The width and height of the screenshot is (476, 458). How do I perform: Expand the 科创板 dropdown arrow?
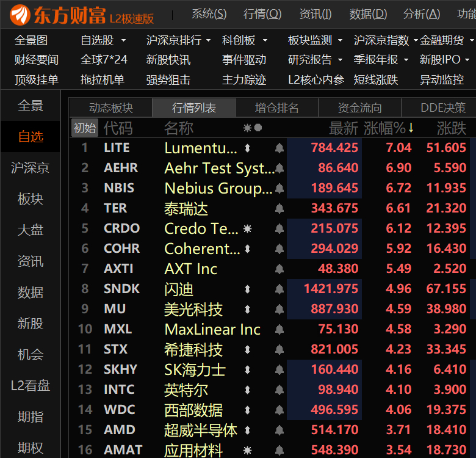[265, 40]
